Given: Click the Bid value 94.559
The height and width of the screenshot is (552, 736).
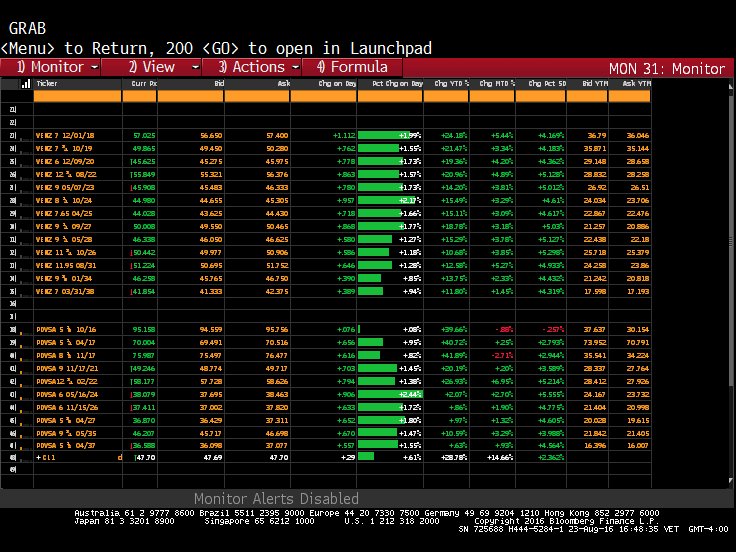Looking at the screenshot, I should 211,330.
